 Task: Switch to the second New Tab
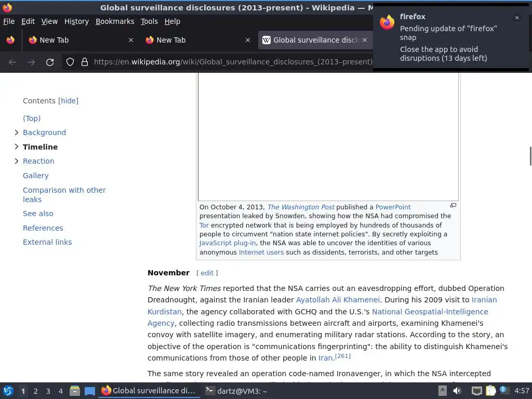click(197, 40)
